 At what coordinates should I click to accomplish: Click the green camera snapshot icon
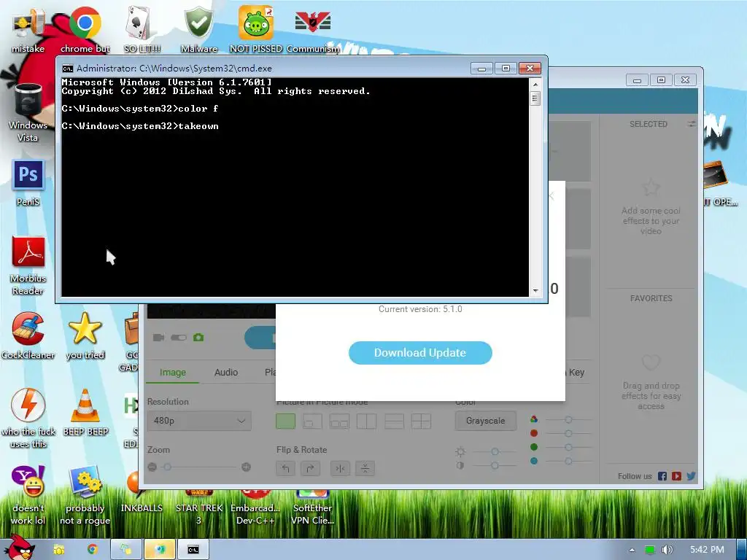pos(198,338)
